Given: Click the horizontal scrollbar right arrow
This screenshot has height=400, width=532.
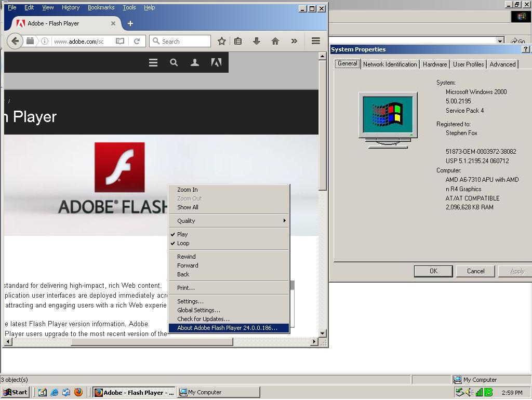Looking at the screenshot, I should 314,342.
